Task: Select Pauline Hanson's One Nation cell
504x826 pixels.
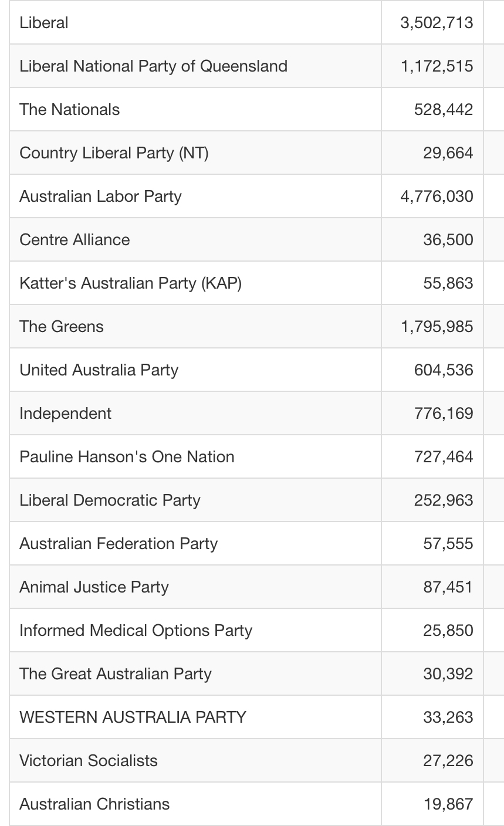Action: pos(195,456)
